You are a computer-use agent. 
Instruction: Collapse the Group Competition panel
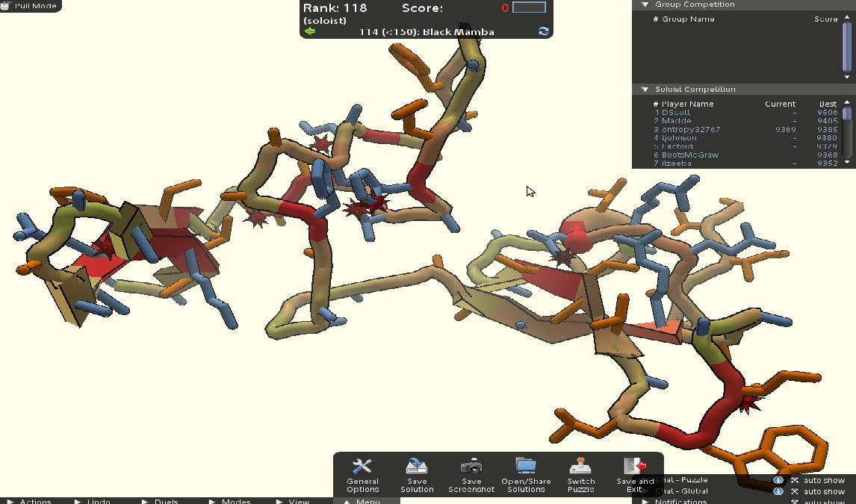coord(645,4)
